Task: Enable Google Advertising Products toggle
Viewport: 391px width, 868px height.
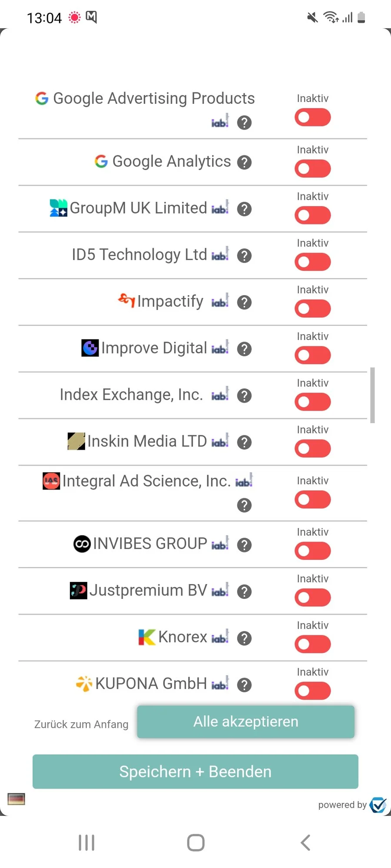Action: pos(312,118)
